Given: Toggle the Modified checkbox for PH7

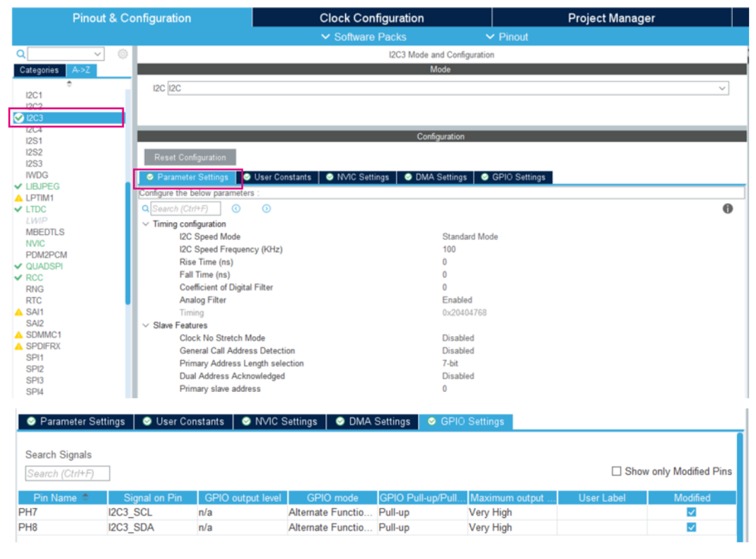Looking at the screenshot, I should click(692, 512).
